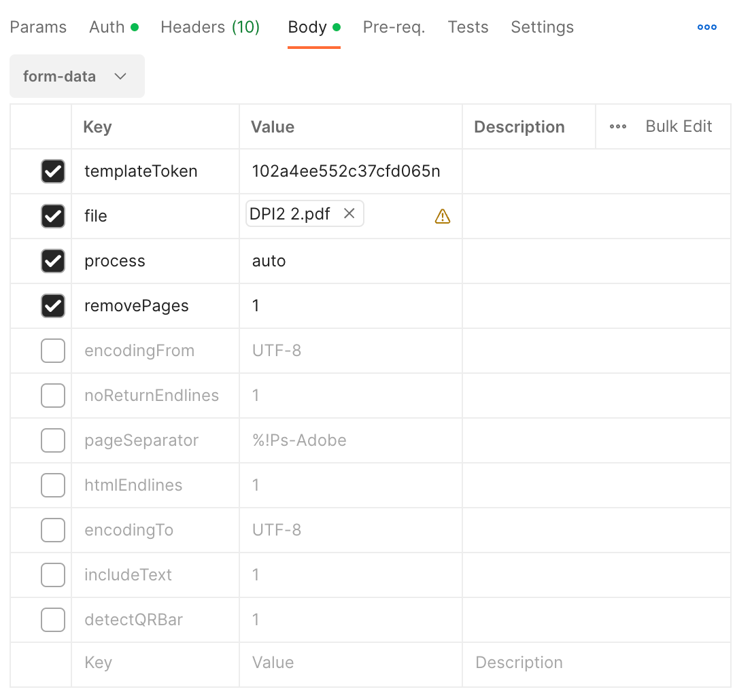Click the encodingTo value 'UTF-8'
This screenshot has height=700, width=752.
(x=277, y=530)
